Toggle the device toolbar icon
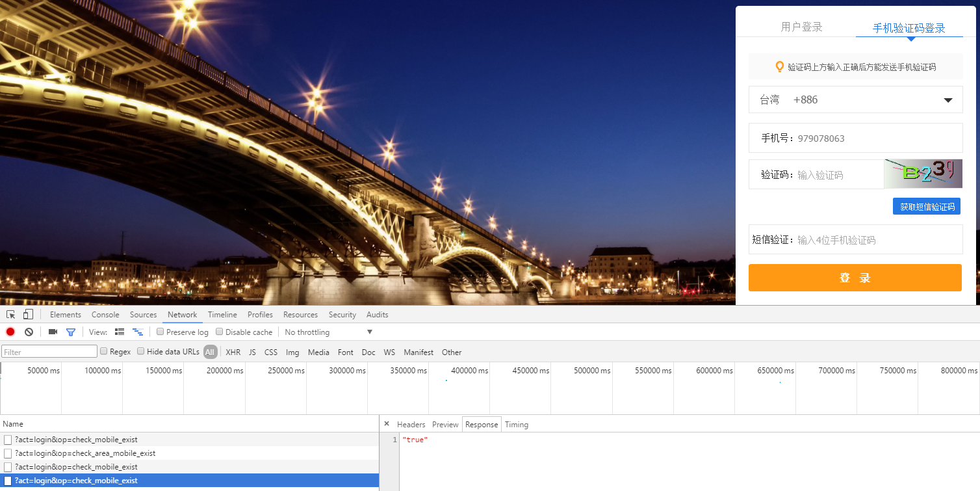This screenshot has height=491, width=980. 28,315
